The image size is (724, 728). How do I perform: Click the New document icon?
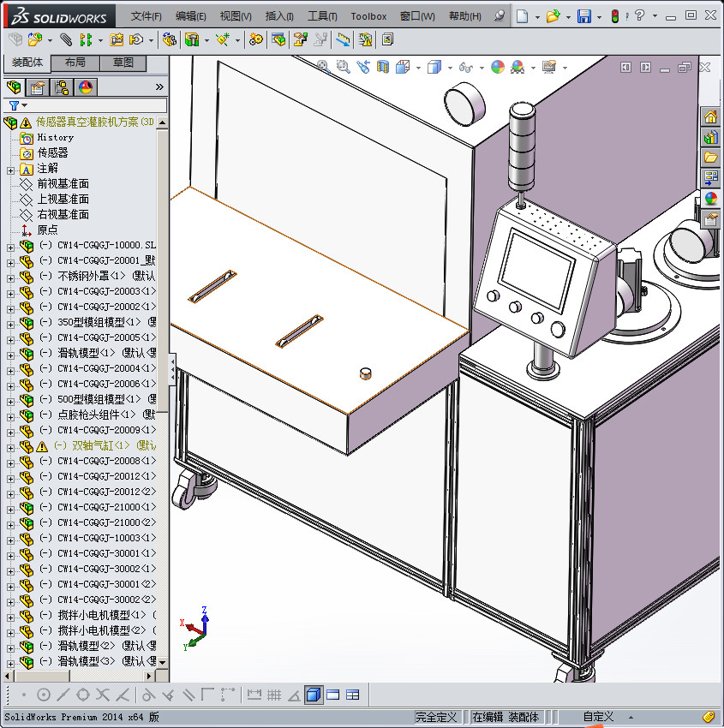522,16
